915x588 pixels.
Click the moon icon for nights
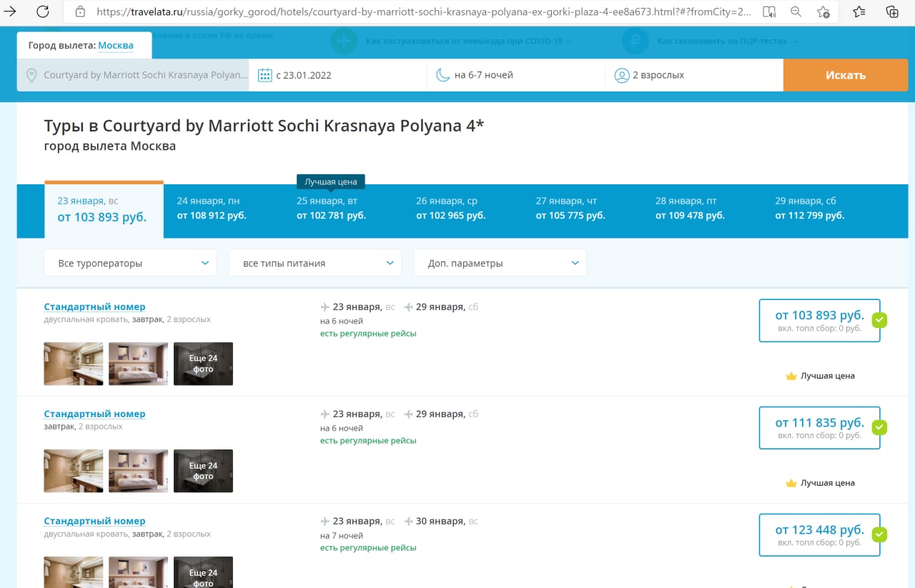tap(443, 75)
